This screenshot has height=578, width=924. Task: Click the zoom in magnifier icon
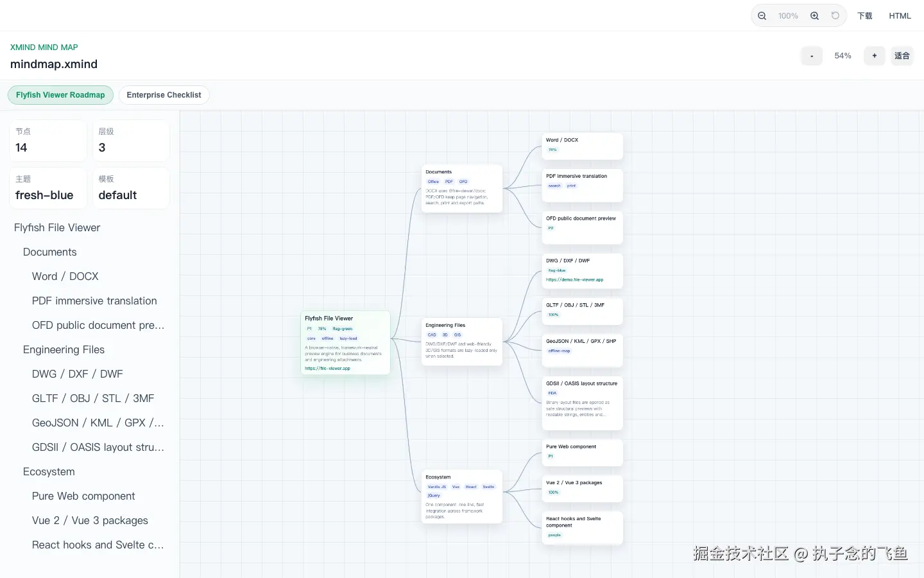[x=814, y=16]
